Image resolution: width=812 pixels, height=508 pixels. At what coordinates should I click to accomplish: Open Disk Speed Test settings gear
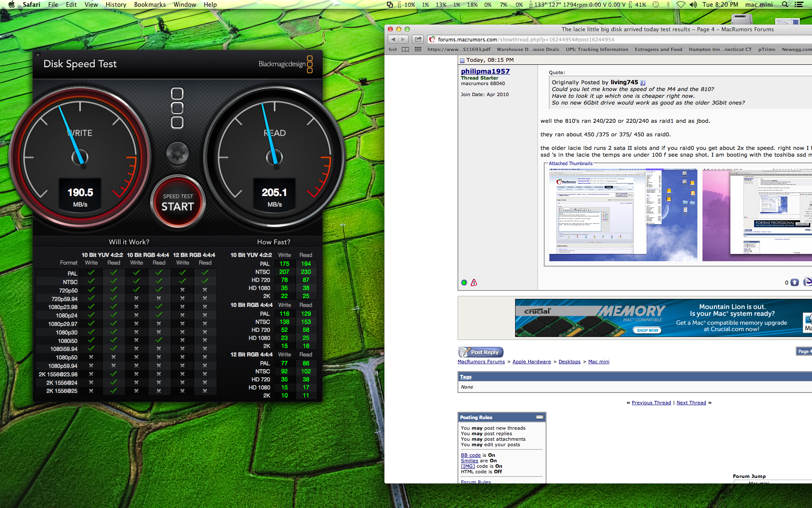point(178,153)
